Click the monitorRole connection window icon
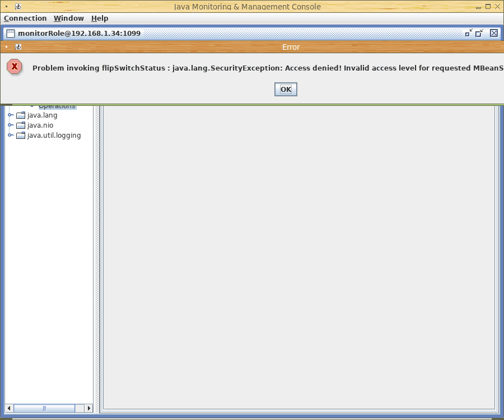 click(x=11, y=34)
